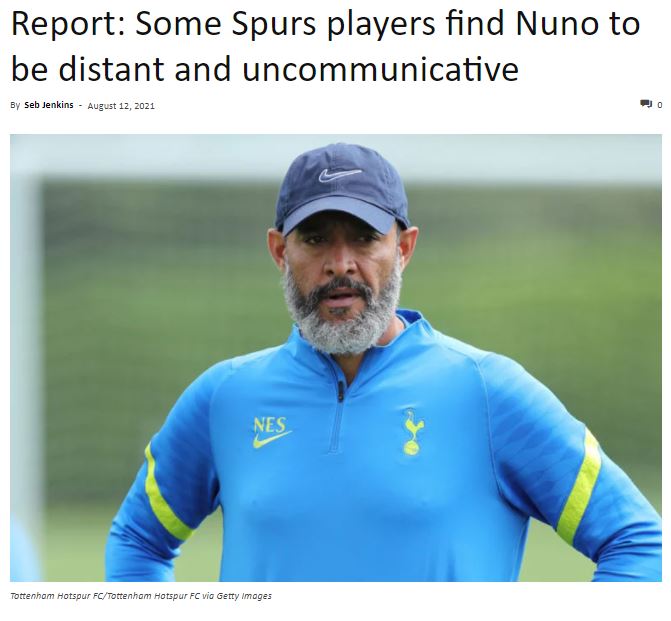Click the yellow Nike swoosh below NES

coord(271,440)
